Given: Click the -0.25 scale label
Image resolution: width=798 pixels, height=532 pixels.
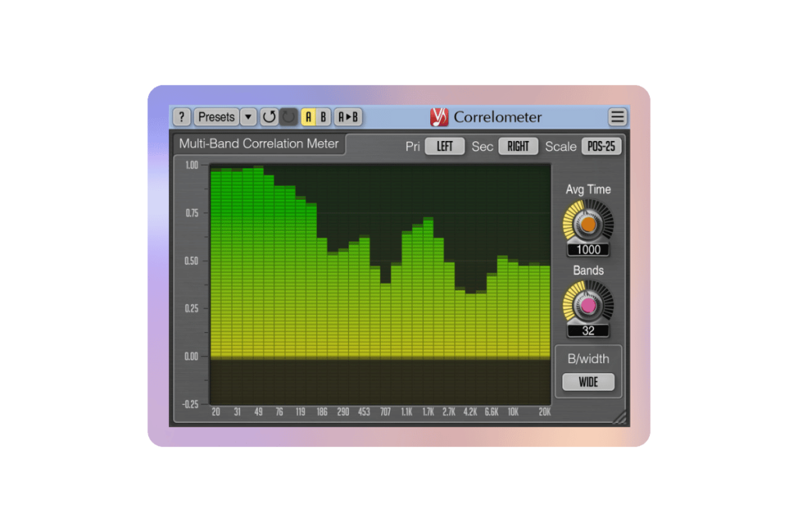Looking at the screenshot, I should click(x=190, y=404).
